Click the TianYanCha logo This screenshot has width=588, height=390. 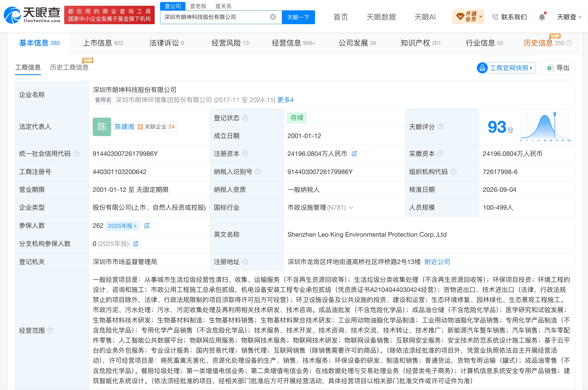pos(32,15)
